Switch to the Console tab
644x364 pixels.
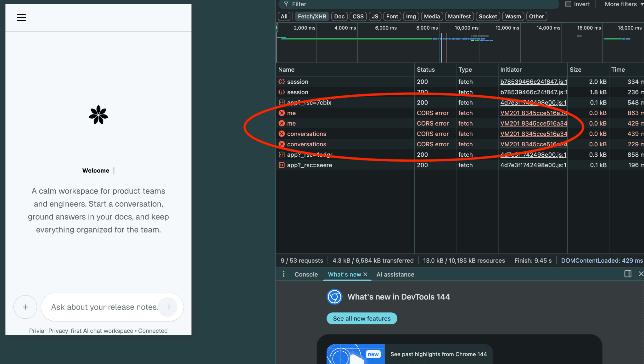click(305, 274)
